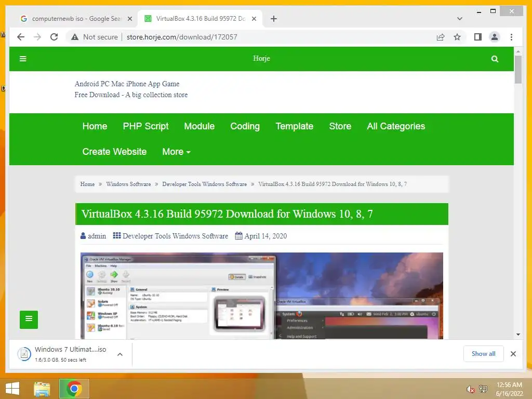Open the Chrome three-dot menu
The width and height of the screenshot is (532, 399).
[511, 37]
